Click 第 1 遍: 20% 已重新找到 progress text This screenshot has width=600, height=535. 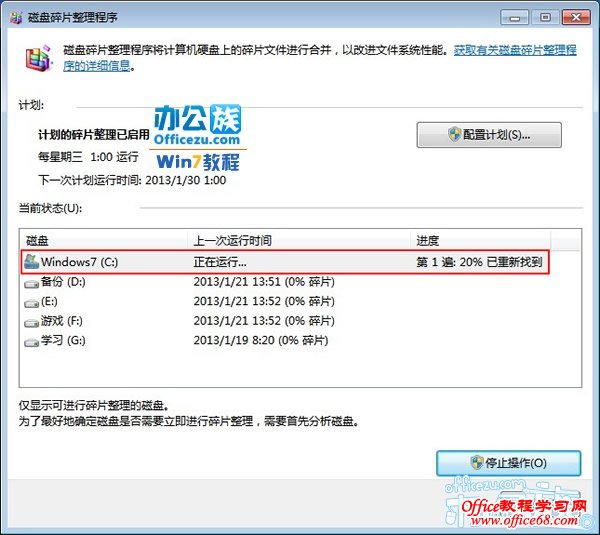(x=479, y=262)
